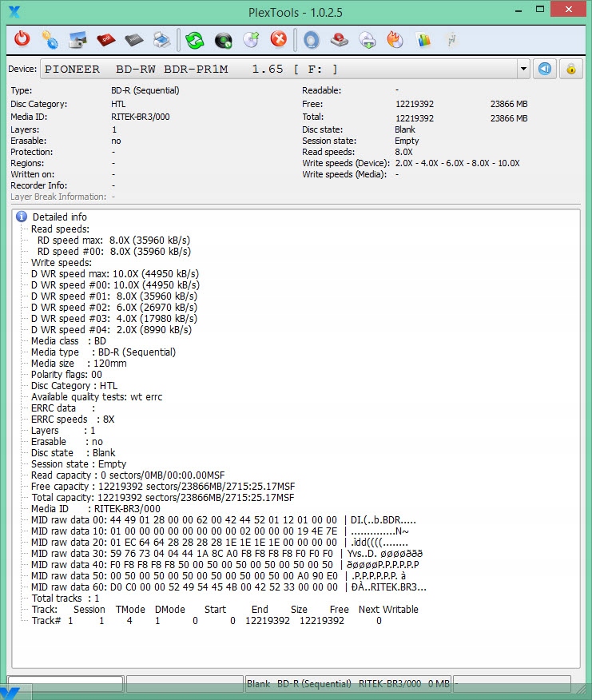Click the red X stop icon
The width and height of the screenshot is (592, 700).
point(278,39)
